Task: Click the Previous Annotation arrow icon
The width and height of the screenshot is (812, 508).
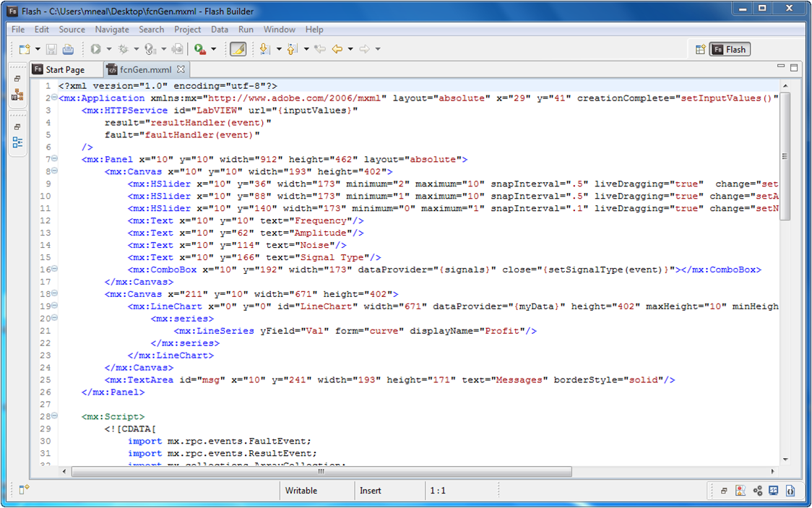Action: pyautogui.click(x=292, y=49)
